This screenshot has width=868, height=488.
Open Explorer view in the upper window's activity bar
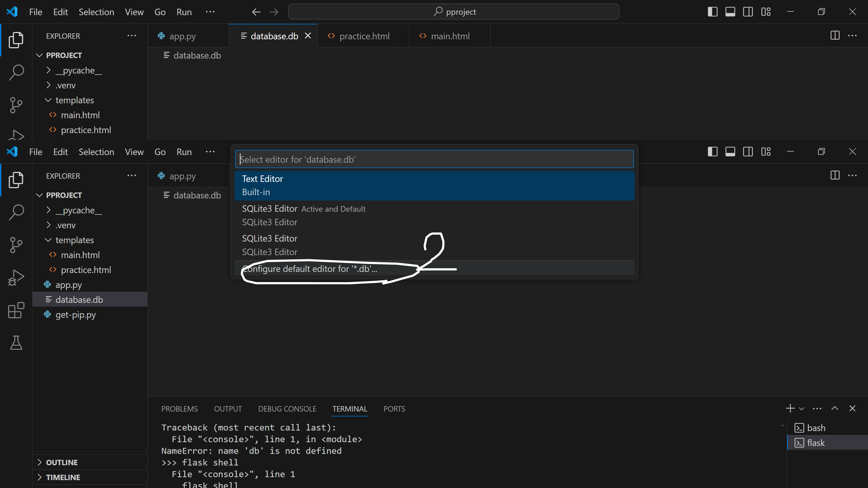click(16, 40)
